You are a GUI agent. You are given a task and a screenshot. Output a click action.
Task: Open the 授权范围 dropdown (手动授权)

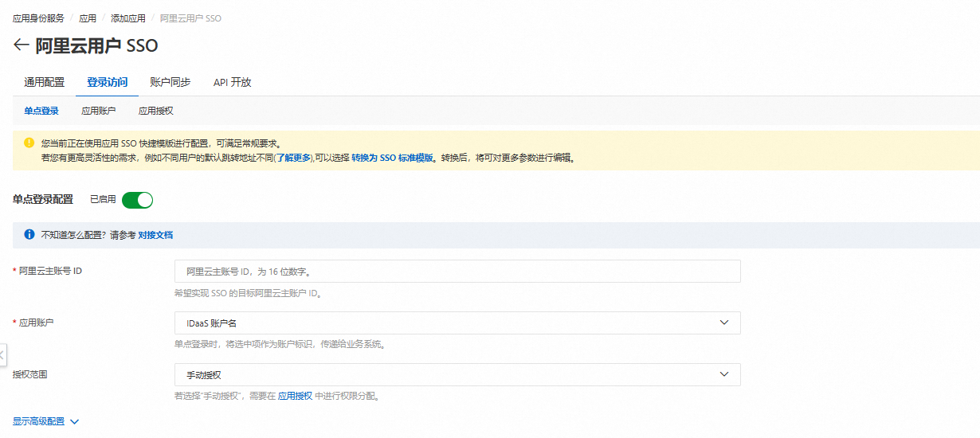pyautogui.click(x=457, y=374)
